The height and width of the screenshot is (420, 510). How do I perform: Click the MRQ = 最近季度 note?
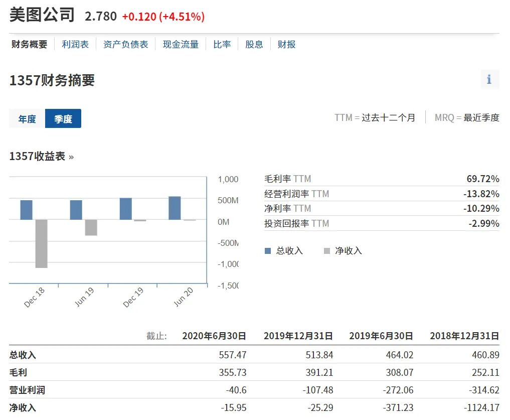467,117
